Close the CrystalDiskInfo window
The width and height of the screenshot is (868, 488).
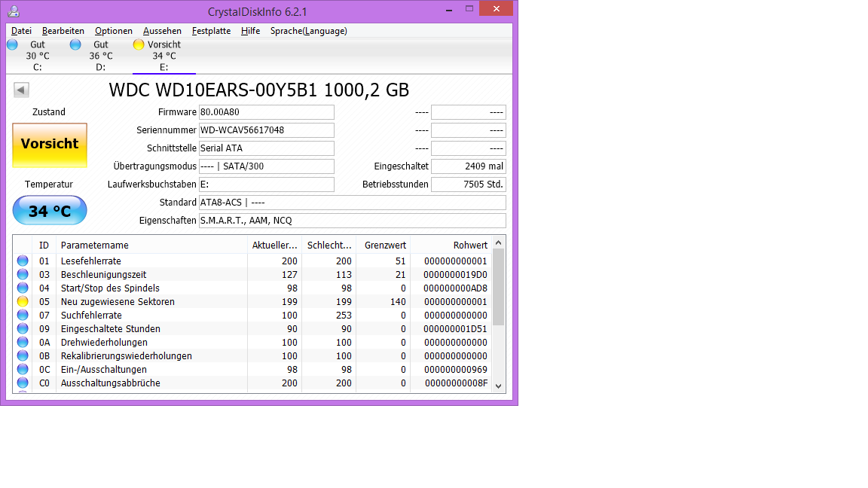(496, 8)
